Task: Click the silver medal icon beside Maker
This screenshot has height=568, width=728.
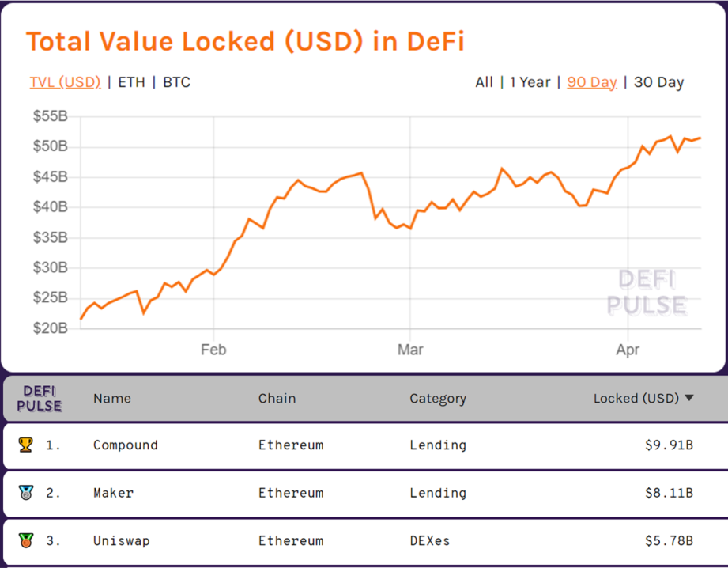Action: tap(26, 493)
